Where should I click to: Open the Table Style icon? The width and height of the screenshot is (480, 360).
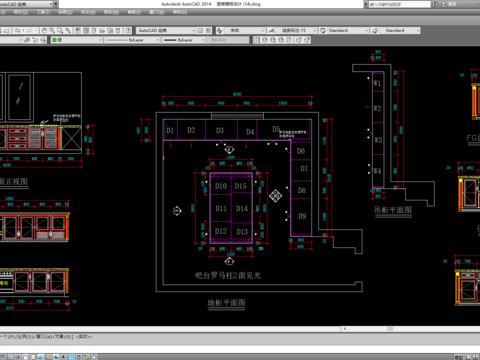click(x=323, y=30)
